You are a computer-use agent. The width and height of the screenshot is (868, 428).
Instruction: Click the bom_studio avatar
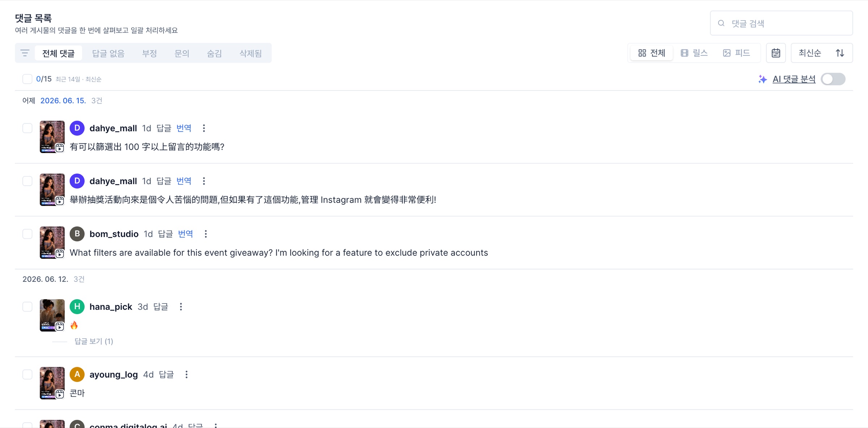point(77,234)
